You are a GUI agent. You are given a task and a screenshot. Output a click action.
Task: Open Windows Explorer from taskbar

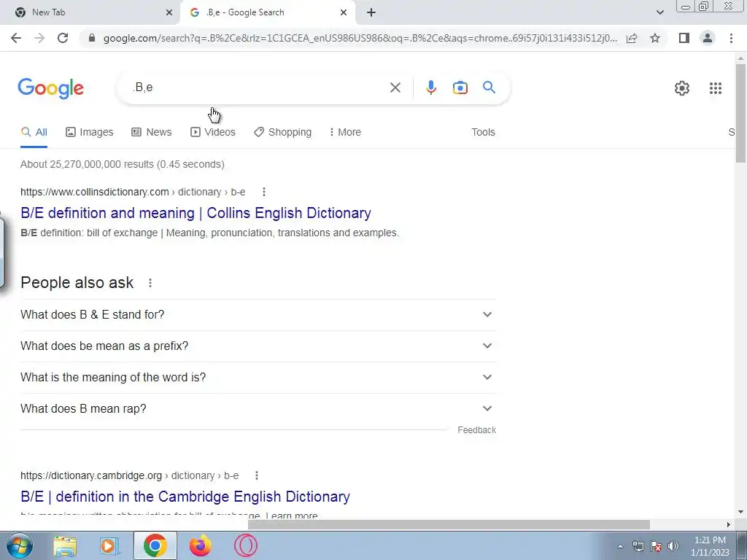coord(65,545)
